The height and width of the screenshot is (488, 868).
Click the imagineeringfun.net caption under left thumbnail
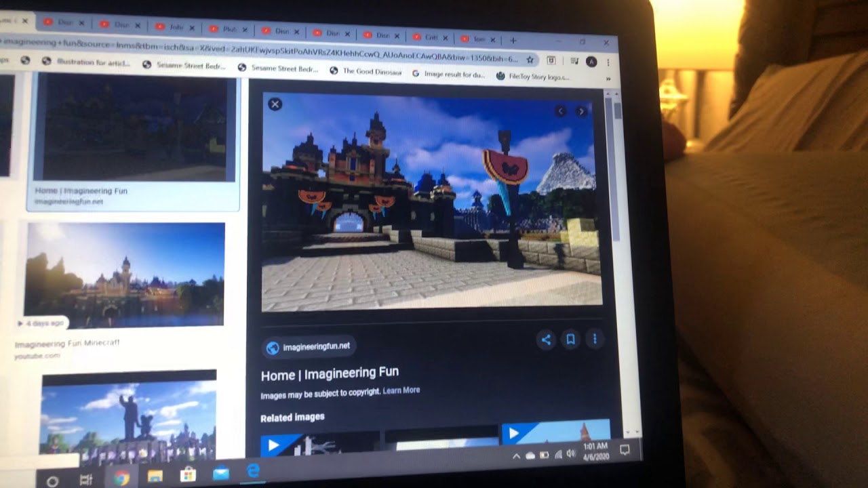tap(68, 202)
